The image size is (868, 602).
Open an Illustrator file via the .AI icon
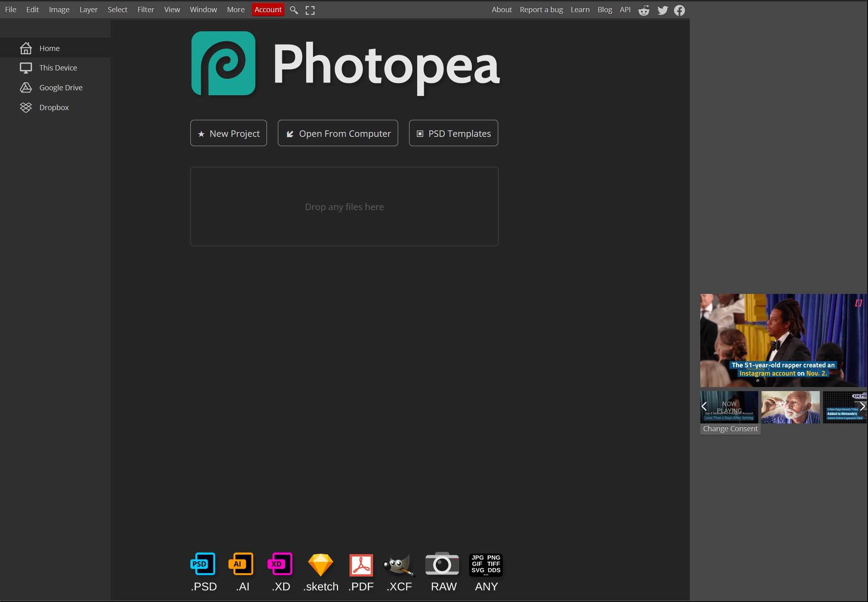click(x=241, y=564)
